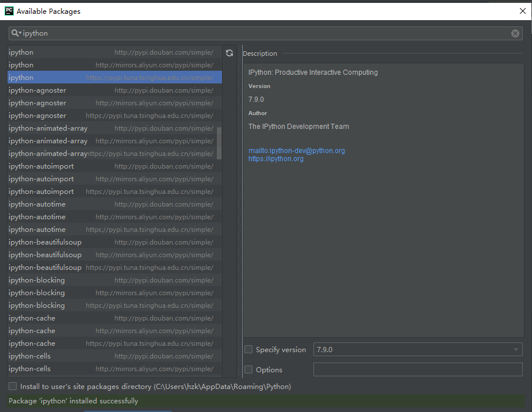The width and height of the screenshot is (532, 412).
Task: Select ipython-animated-array from mirrors.aliyun.com
Action: pyautogui.click(x=114, y=141)
